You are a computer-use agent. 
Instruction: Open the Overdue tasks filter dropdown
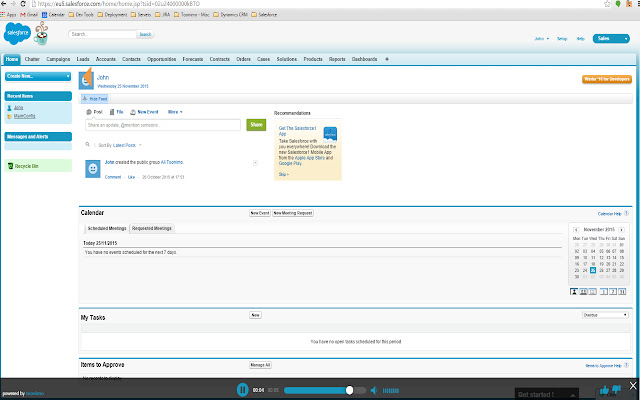click(x=605, y=315)
